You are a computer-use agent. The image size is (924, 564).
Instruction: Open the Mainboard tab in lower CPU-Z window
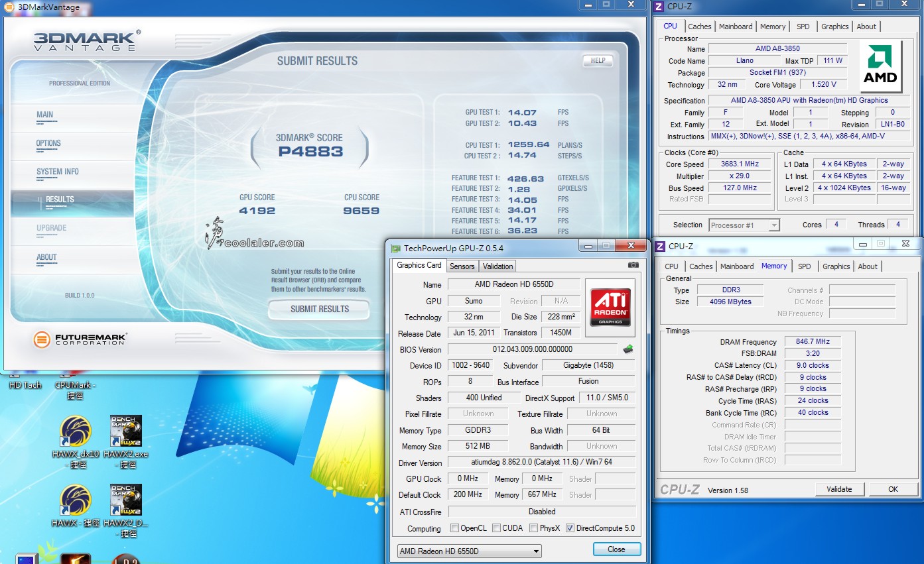point(737,266)
